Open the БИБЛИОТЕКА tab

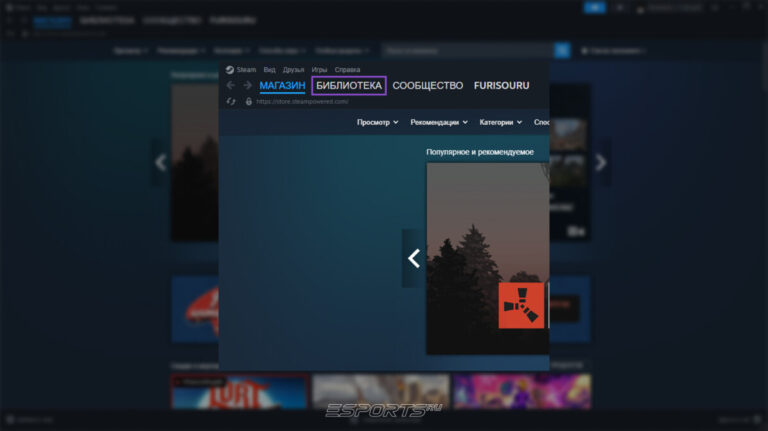coord(349,86)
